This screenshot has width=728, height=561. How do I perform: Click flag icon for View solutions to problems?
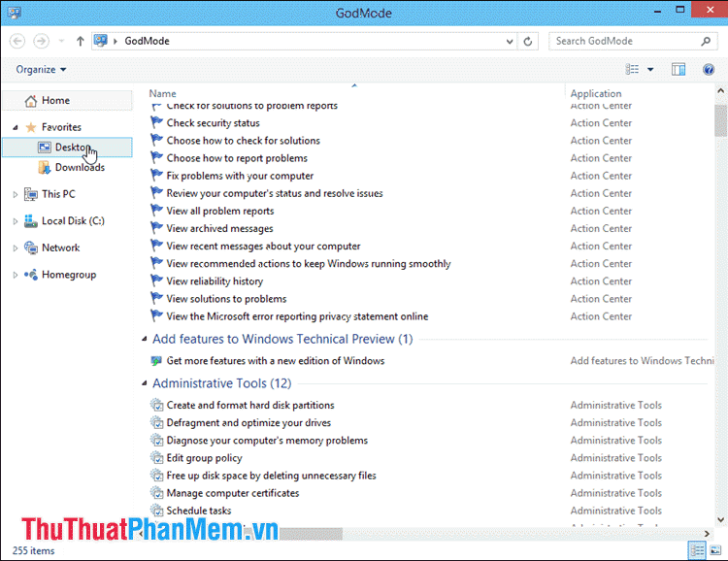[156, 298]
